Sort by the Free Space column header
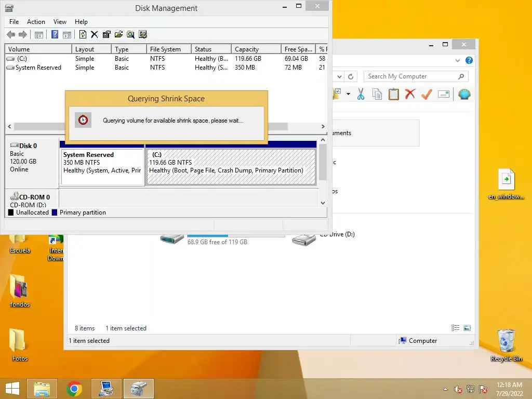The image size is (532, 399). (298, 49)
